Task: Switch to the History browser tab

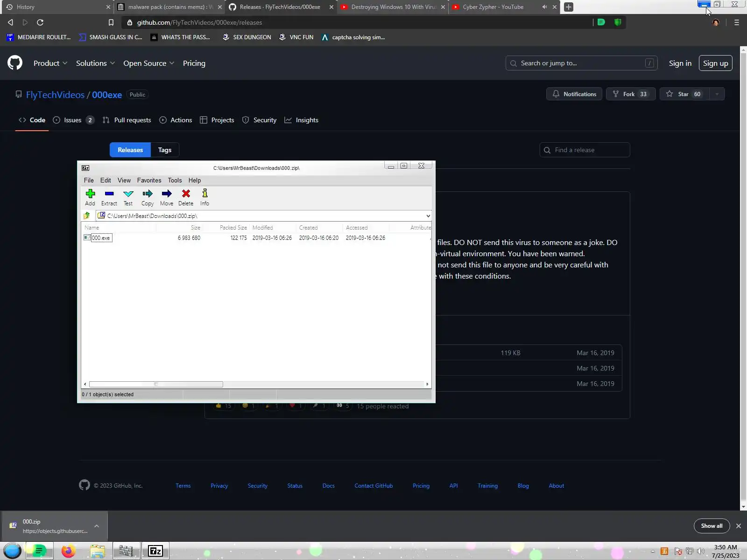Action: tap(56, 7)
